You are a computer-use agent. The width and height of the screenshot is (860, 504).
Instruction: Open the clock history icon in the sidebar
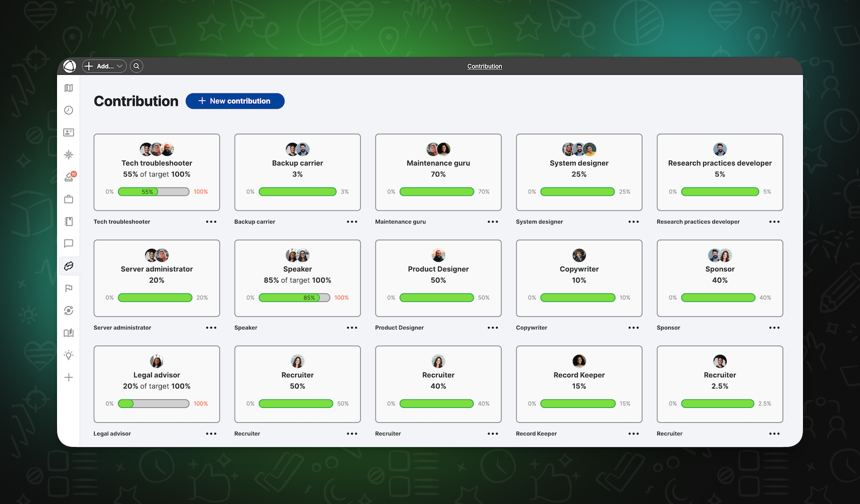68,110
